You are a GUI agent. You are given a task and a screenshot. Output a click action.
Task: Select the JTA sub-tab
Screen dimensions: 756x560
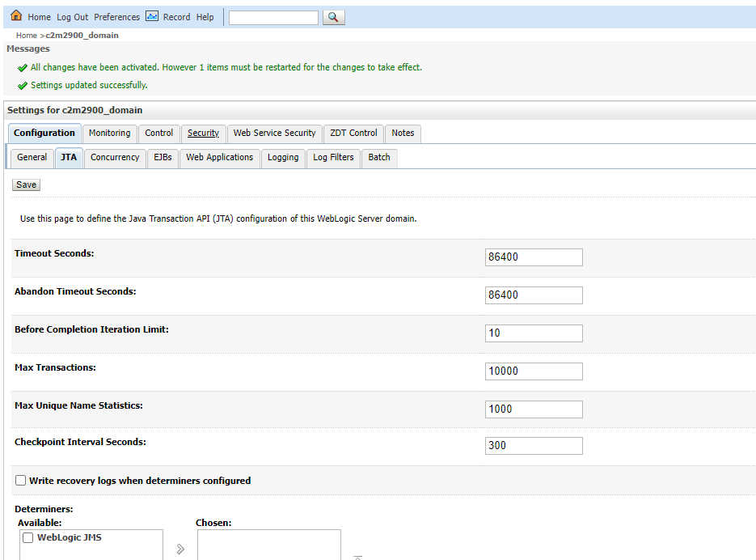pos(69,157)
